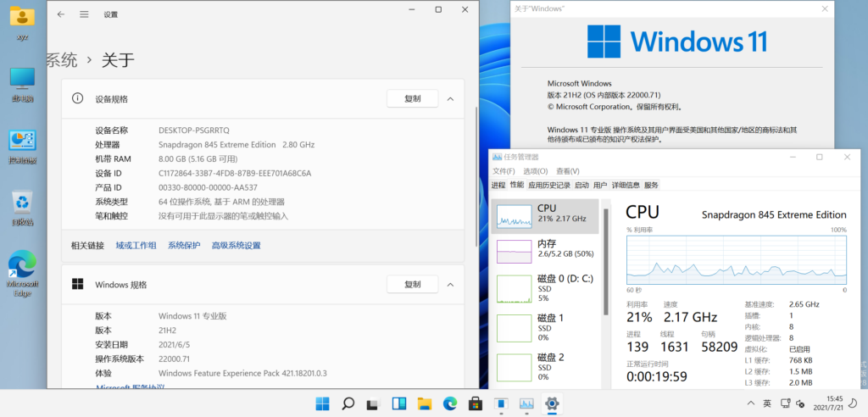The image size is (868, 417).
Task: Click the CPU utilization graph
Action: (737, 260)
